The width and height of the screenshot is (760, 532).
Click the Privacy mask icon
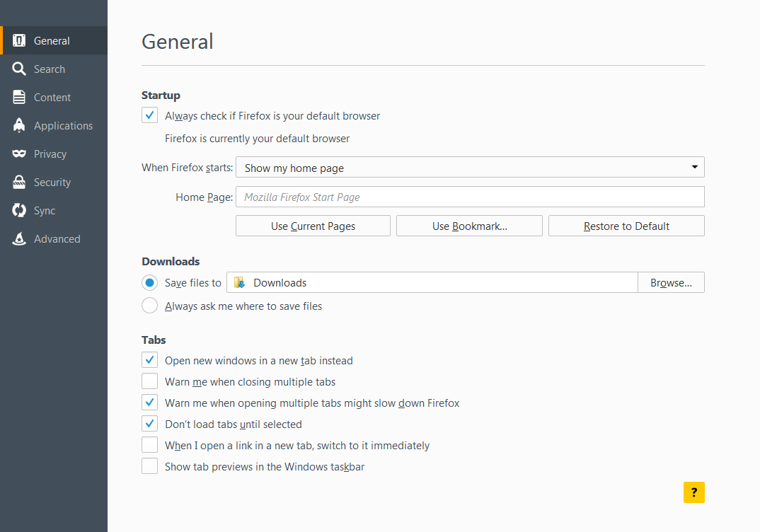[20, 154]
